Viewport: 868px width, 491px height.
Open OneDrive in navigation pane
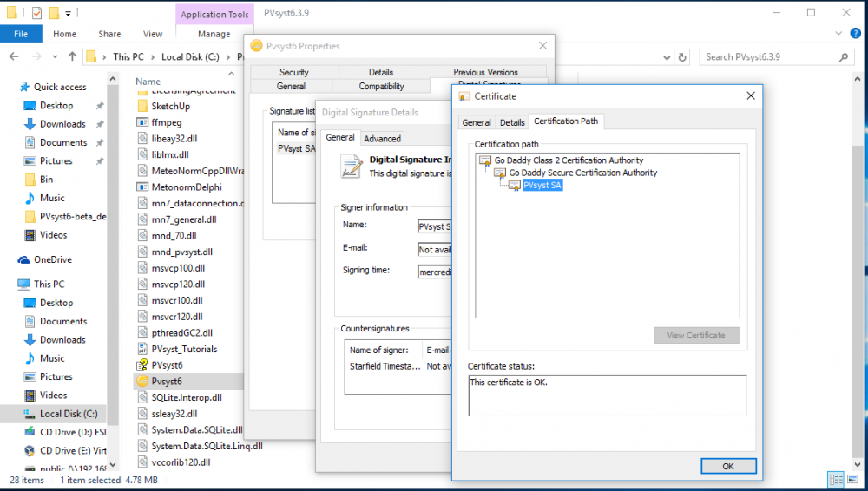53,259
